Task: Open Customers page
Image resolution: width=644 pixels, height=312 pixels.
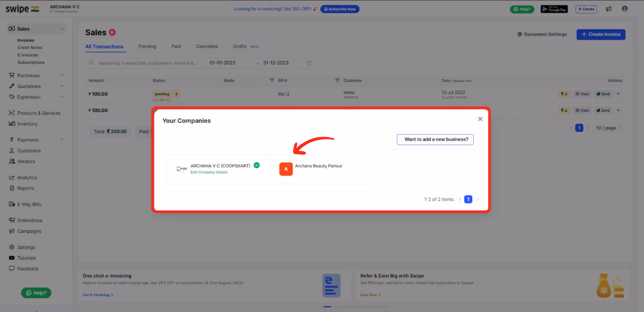Action: 25,151
